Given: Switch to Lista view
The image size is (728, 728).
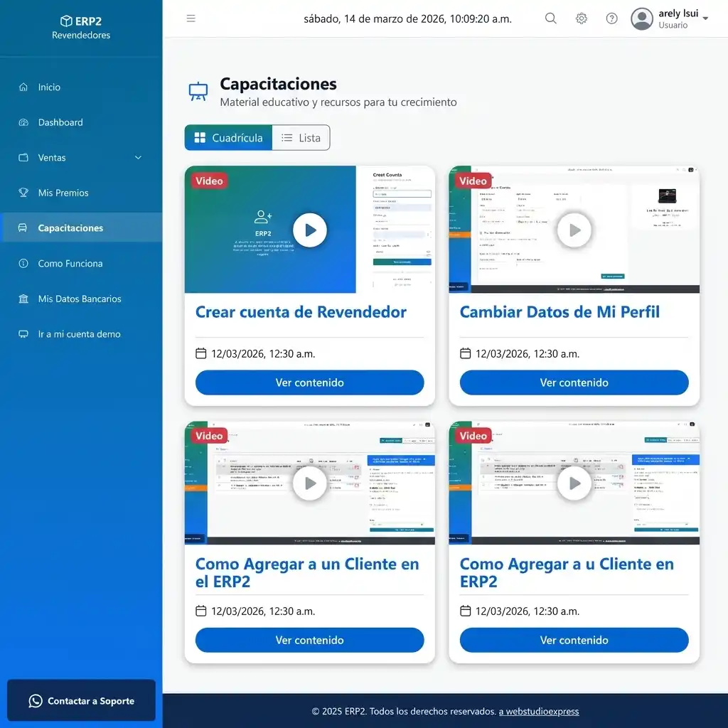Looking at the screenshot, I should 301,138.
